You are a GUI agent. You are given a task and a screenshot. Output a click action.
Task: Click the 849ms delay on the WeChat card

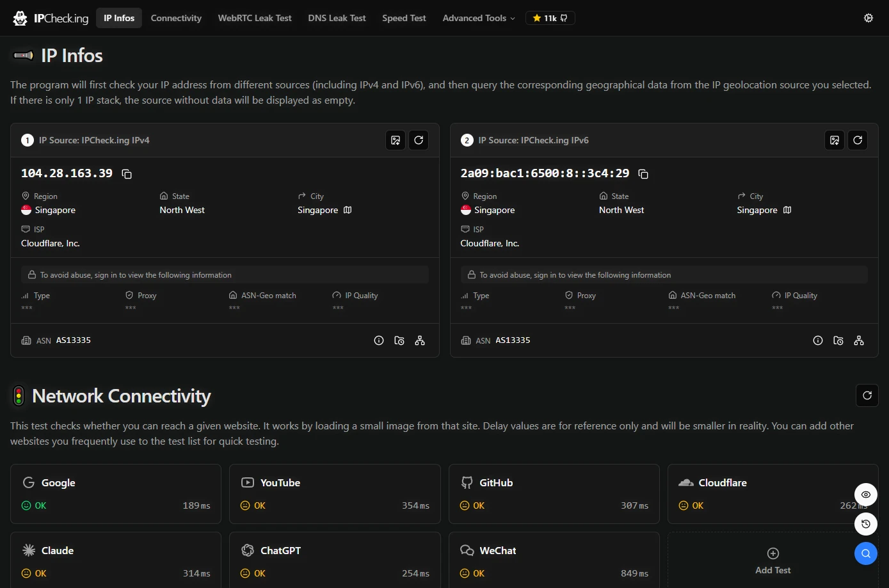(x=634, y=573)
